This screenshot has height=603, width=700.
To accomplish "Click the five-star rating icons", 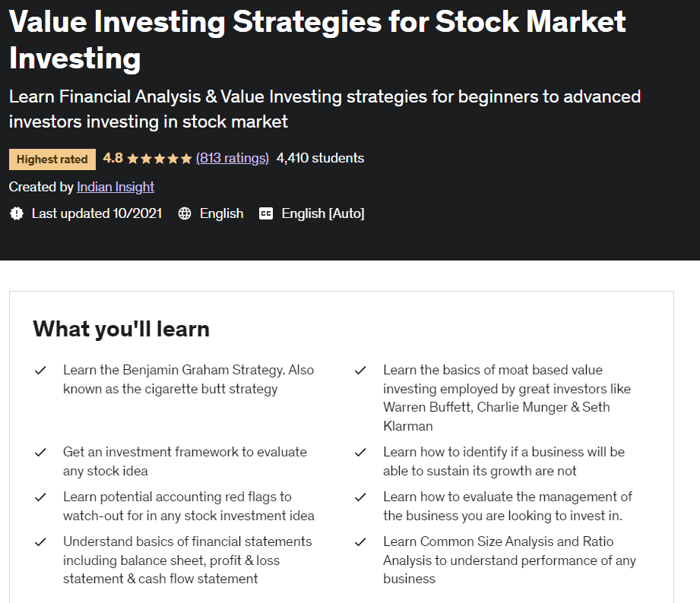I will pyautogui.click(x=160, y=159).
